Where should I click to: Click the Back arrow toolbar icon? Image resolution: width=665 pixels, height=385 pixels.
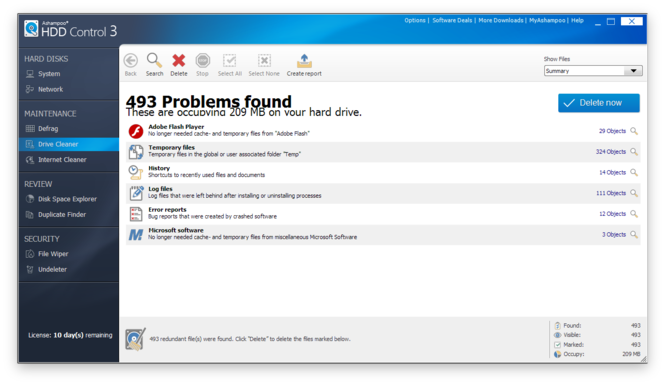(131, 61)
